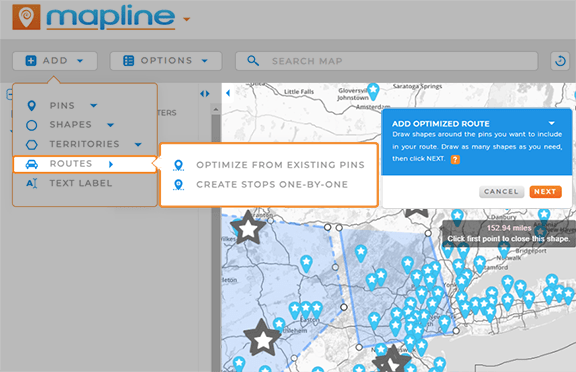Click the ROUTES car icon
The image size is (576, 372).
pyautogui.click(x=32, y=164)
